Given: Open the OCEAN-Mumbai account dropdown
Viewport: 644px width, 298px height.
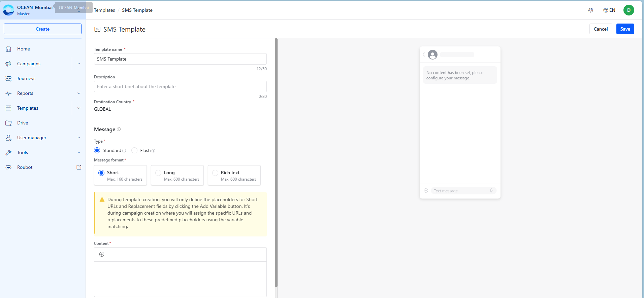Looking at the screenshot, I should pyautogui.click(x=79, y=11).
